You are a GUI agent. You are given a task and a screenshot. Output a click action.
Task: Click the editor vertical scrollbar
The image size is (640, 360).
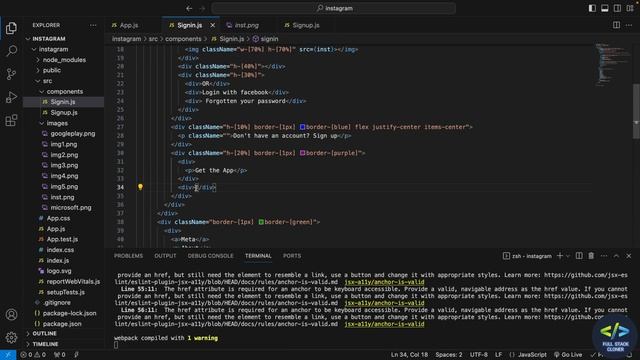coord(636,111)
